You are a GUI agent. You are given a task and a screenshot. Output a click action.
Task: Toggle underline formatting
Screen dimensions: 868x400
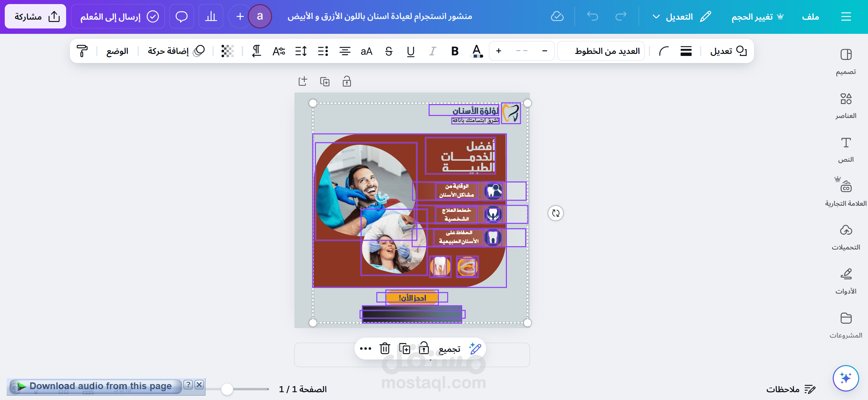(x=411, y=51)
